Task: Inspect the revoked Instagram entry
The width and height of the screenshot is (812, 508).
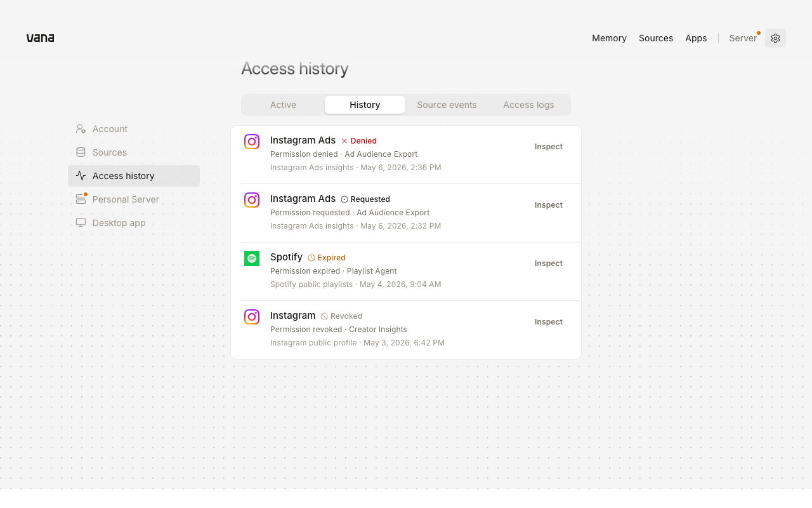Action: tap(549, 322)
